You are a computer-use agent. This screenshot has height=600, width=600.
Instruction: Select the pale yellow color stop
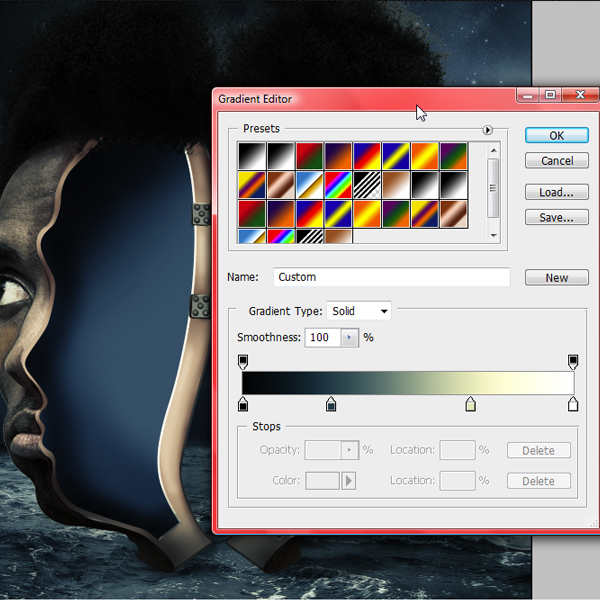[470, 404]
